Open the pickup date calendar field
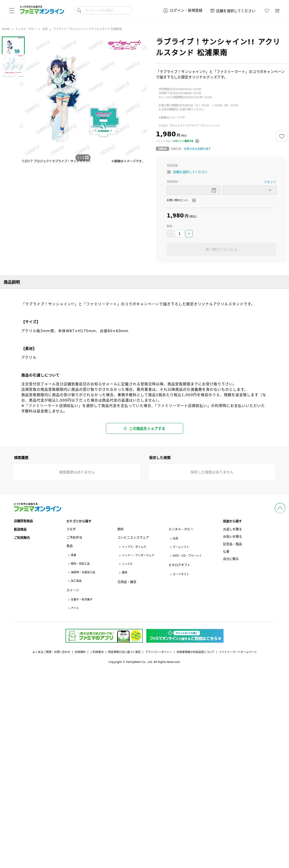The height and width of the screenshot is (868, 289). pyautogui.click(x=193, y=190)
